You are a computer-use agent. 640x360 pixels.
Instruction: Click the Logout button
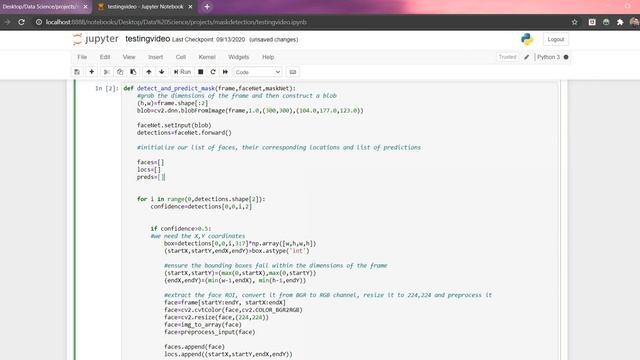point(556,39)
